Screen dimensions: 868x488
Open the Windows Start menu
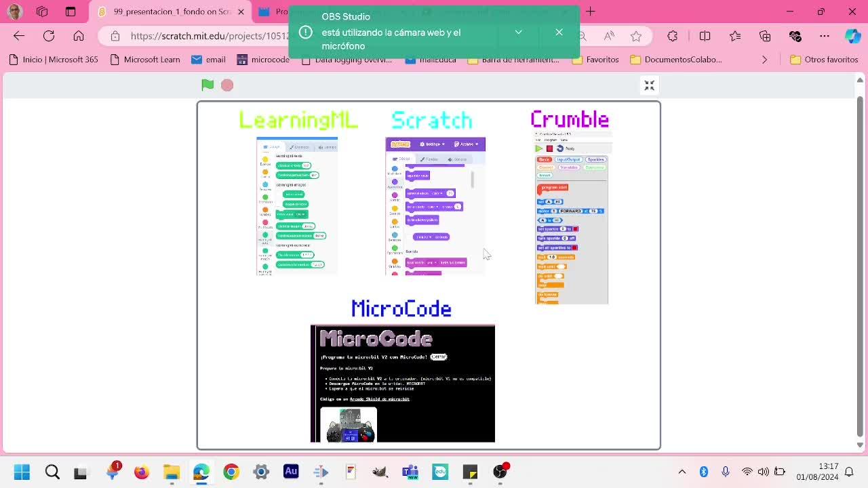(x=22, y=472)
